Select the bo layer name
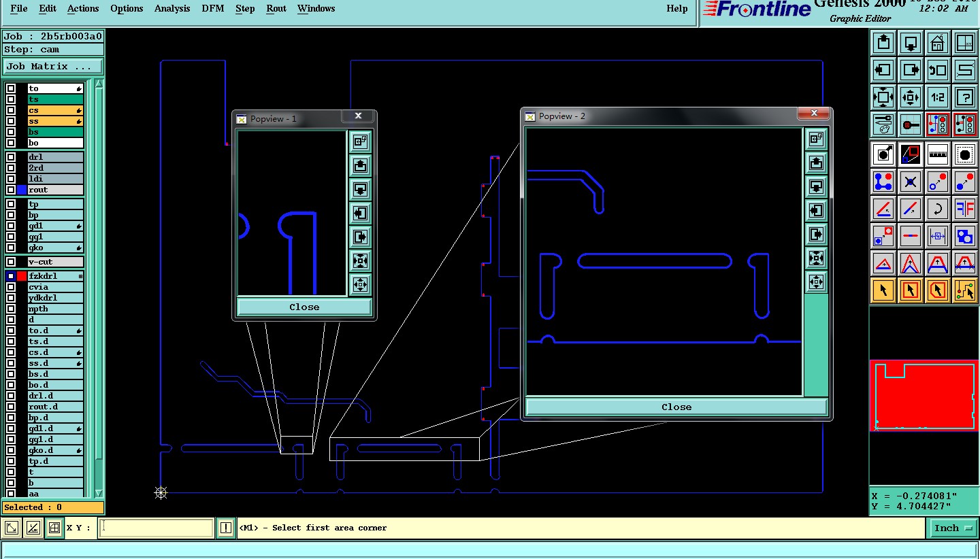This screenshot has height=559, width=980. pyautogui.click(x=55, y=143)
